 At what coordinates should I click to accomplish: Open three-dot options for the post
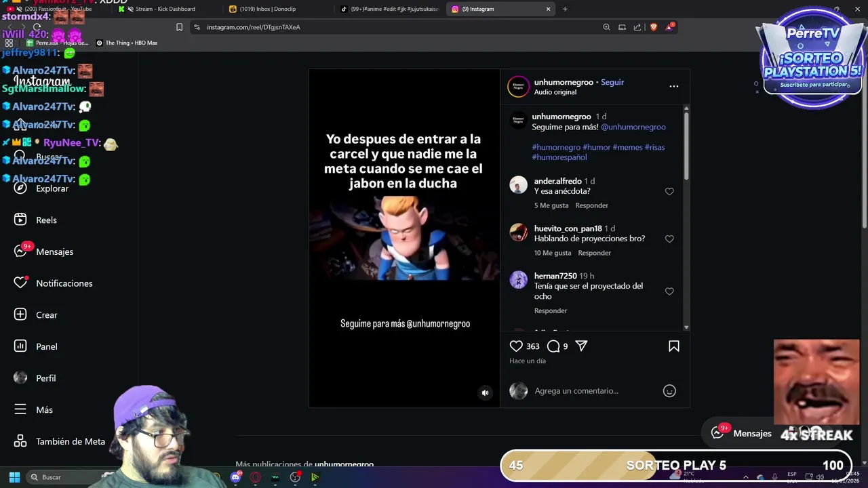(673, 86)
